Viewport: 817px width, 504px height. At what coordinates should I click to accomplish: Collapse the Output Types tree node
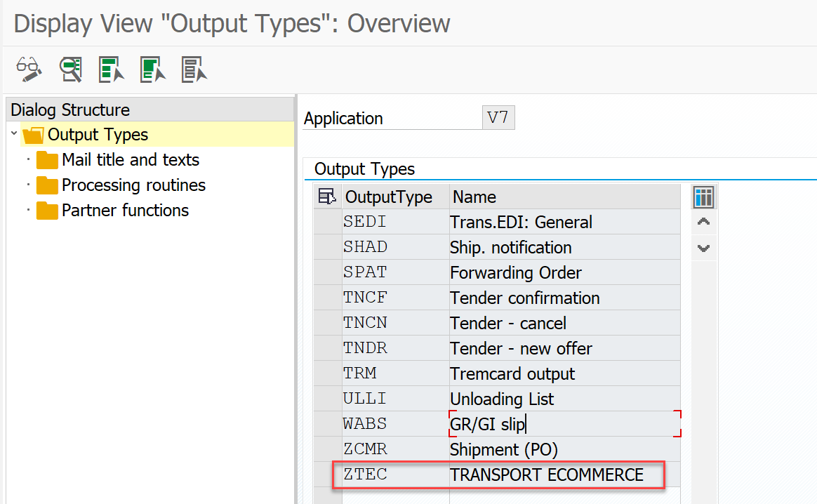(15, 134)
